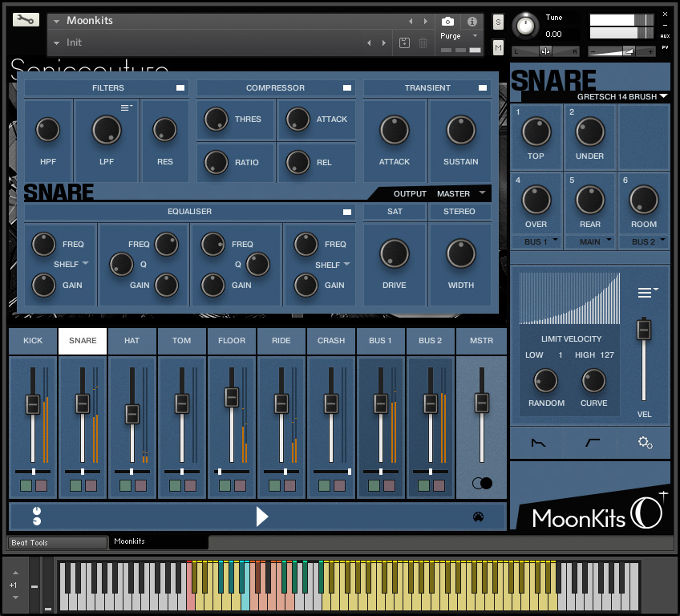Click the SNARE channel volume fader
Image resolution: width=680 pixels, height=616 pixels.
pos(83,404)
